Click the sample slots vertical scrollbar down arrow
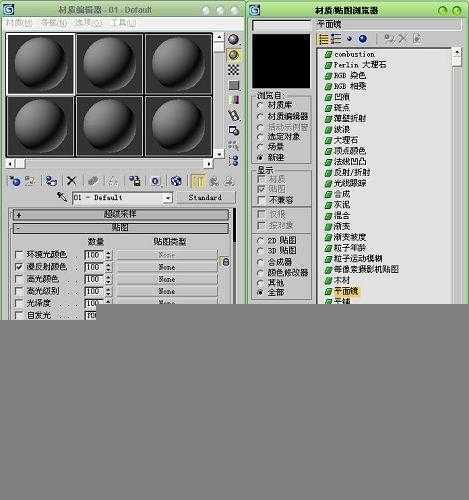This screenshot has height=500, width=469. [219, 154]
